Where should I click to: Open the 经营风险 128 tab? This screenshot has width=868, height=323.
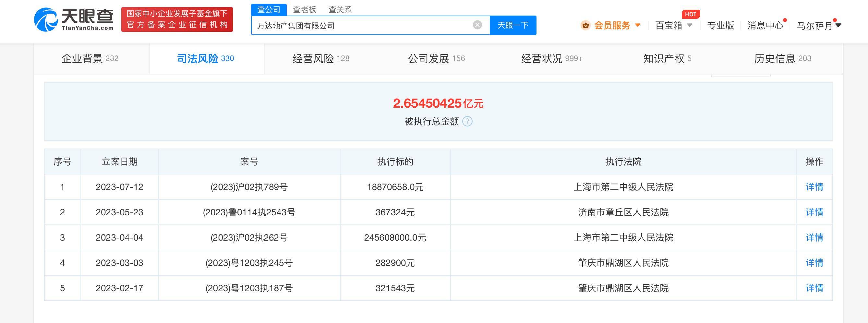(x=321, y=59)
